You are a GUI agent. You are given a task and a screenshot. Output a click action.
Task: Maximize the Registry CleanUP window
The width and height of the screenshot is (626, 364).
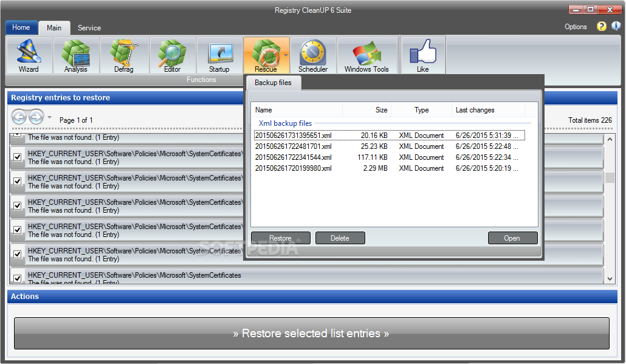tap(590, 10)
